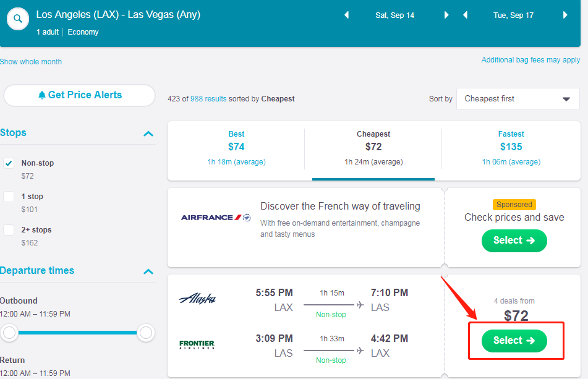The image size is (588, 379).
Task: Click the Air France logo
Action: (216, 218)
